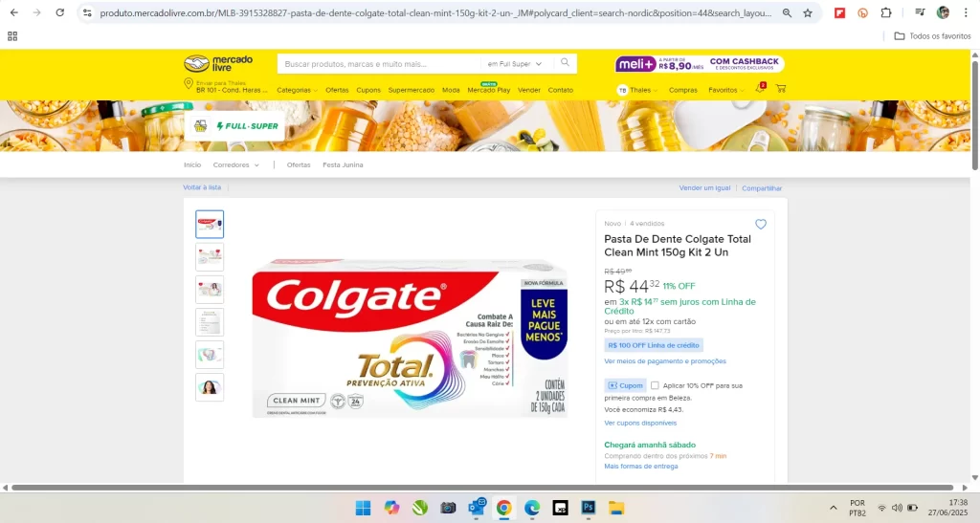The width and height of the screenshot is (980, 523).
Task: Click the zoom magnifier icon in address bar
Action: pos(787,12)
